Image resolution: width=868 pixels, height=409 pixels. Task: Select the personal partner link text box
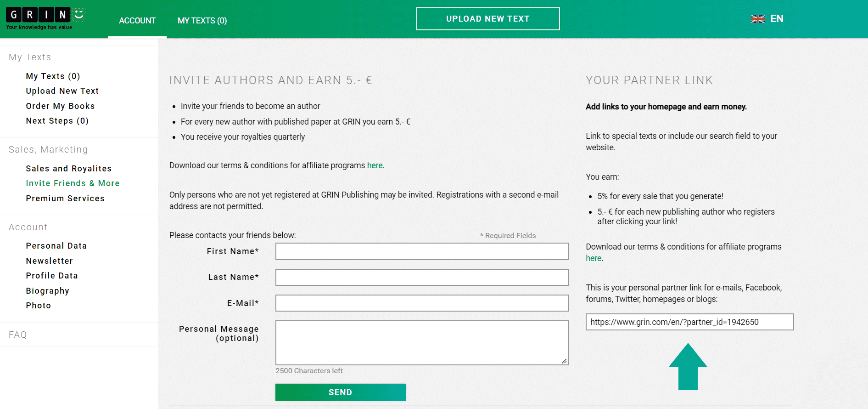[689, 322]
